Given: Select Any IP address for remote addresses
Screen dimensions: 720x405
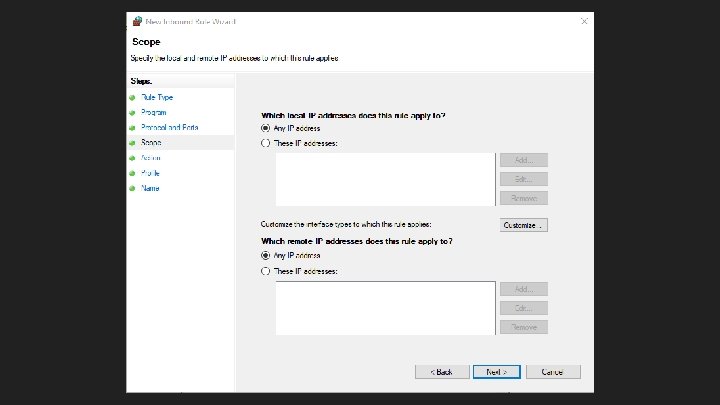Looking at the screenshot, I should pyautogui.click(x=265, y=255).
